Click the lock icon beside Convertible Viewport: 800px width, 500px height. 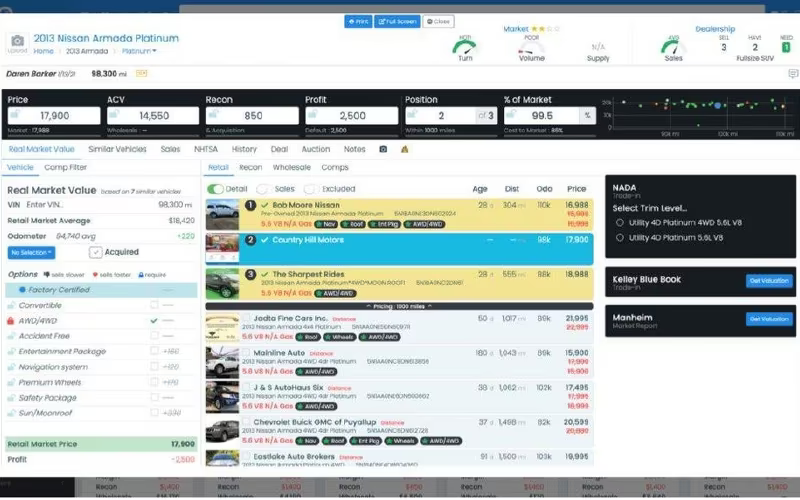pos(11,305)
